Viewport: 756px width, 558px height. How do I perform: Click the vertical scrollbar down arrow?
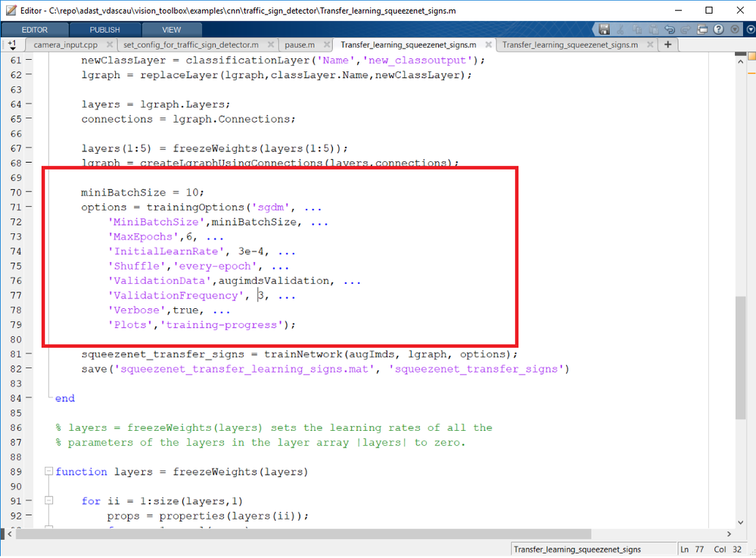point(741,522)
